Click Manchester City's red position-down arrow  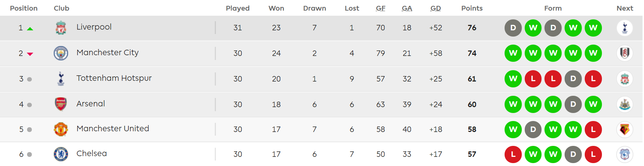30,54
